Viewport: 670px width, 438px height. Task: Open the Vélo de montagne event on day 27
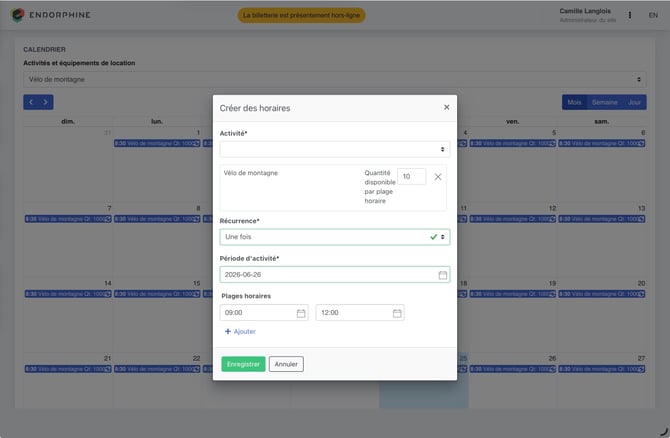(x=602, y=369)
